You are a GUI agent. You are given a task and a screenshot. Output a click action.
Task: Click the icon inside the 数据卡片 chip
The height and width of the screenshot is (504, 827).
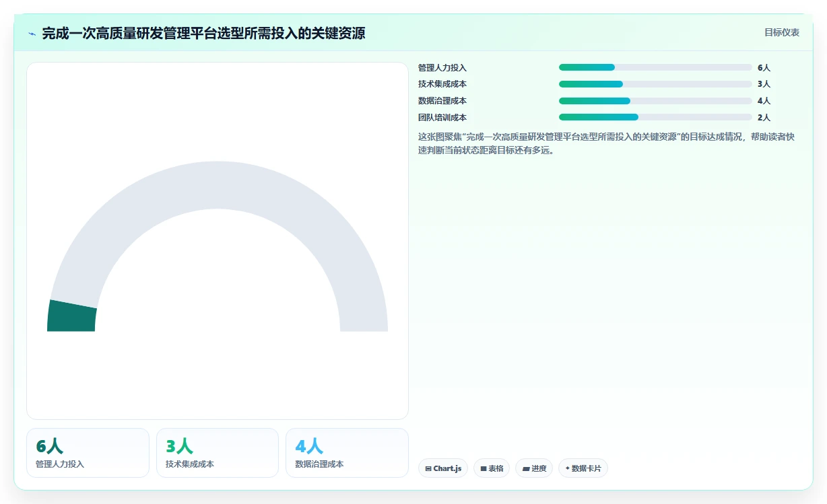tap(568, 468)
